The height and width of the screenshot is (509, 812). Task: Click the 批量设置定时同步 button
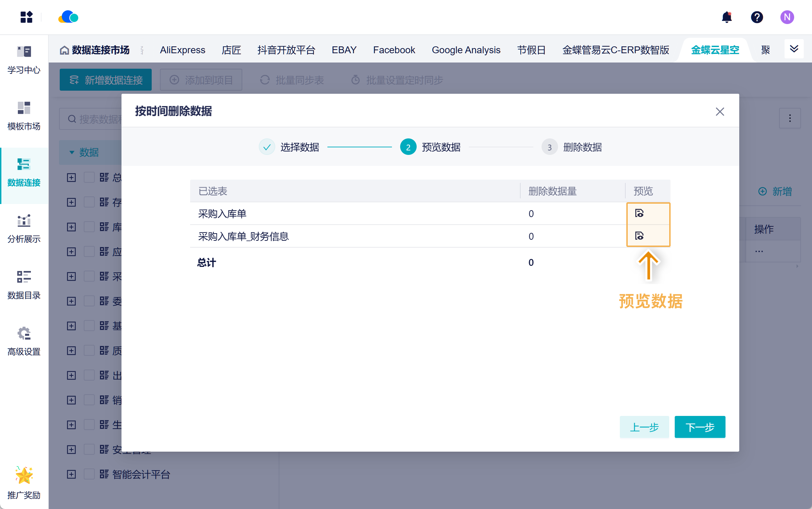click(x=397, y=80)
